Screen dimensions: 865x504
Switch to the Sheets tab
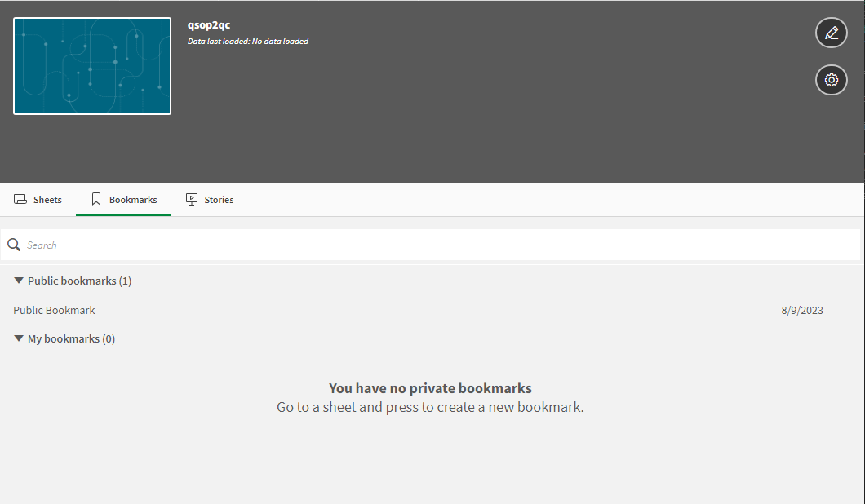coord(38,200)
